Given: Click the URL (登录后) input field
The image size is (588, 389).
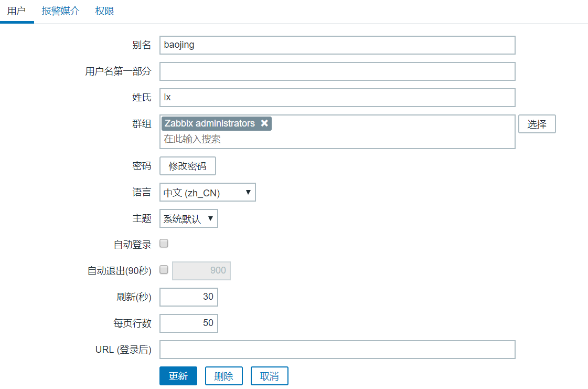Looking at the screenshot, I should pos(337,350).
